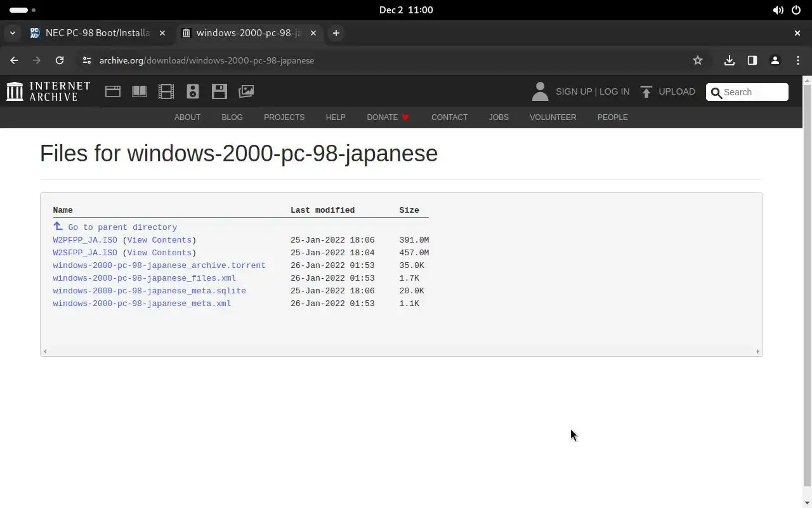Open the browser downloads icon
This screenshot has width=812, height=508.
(x=730, y=60)
